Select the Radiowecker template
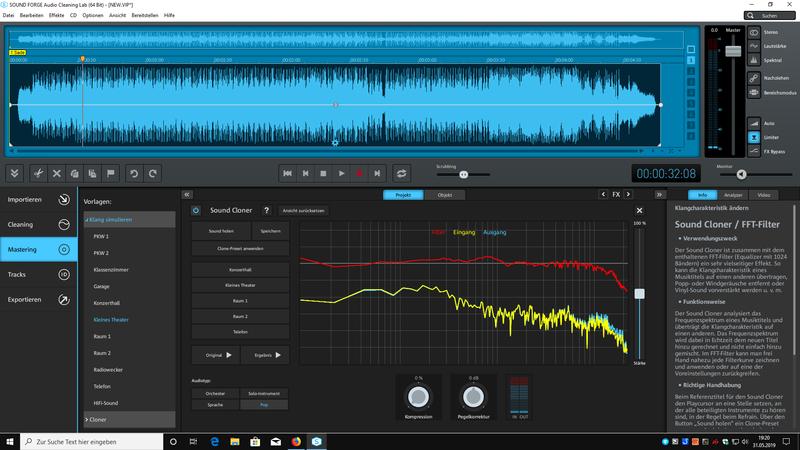The image size is (800, 450). (x=108, y=369)
